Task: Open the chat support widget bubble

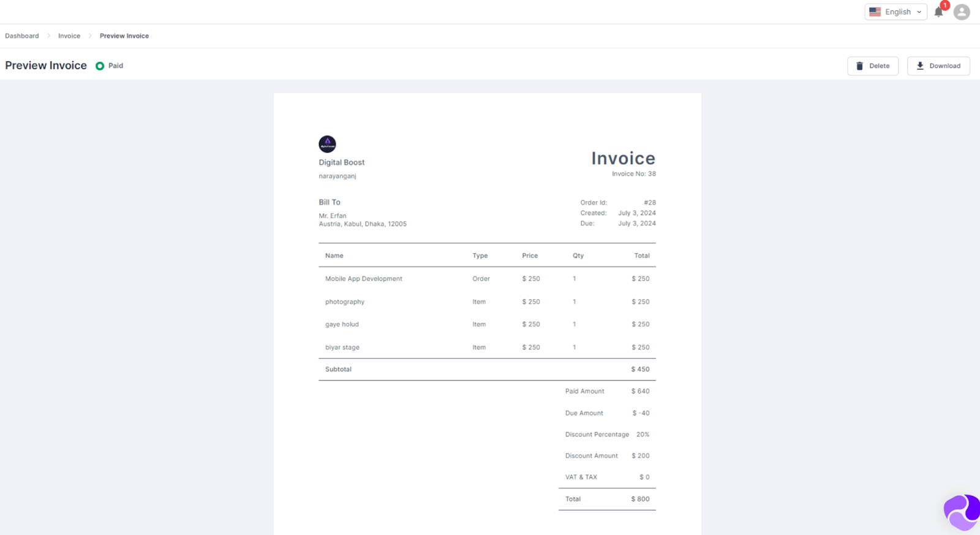Action: click(x=961, y=511)
